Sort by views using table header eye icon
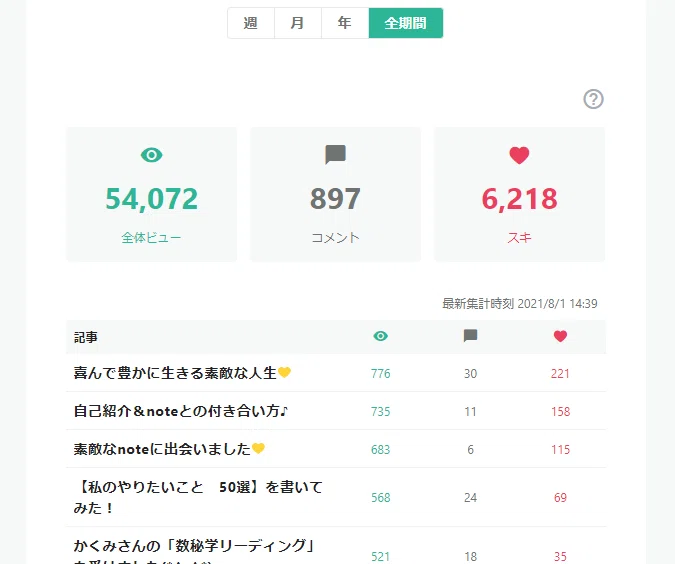Screen dimensions: 675x564 [381, 336]
